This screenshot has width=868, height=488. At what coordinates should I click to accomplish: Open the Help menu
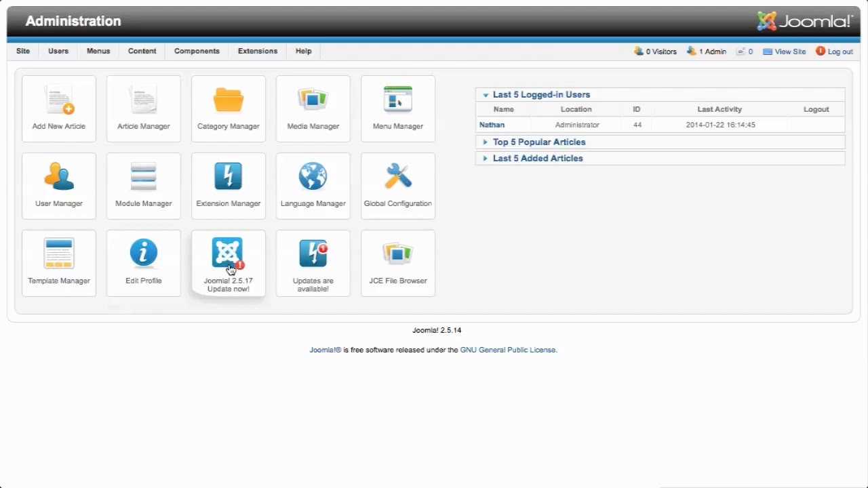[304, 51]
